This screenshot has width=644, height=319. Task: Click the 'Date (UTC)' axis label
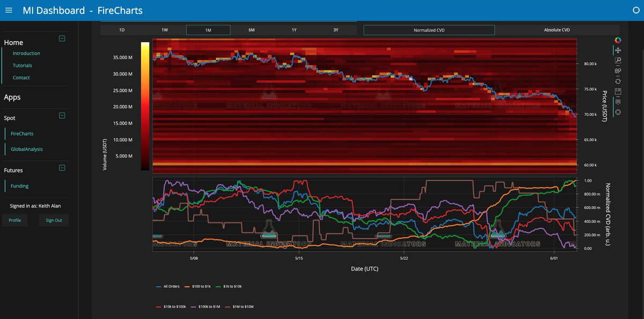coord(364,269)
